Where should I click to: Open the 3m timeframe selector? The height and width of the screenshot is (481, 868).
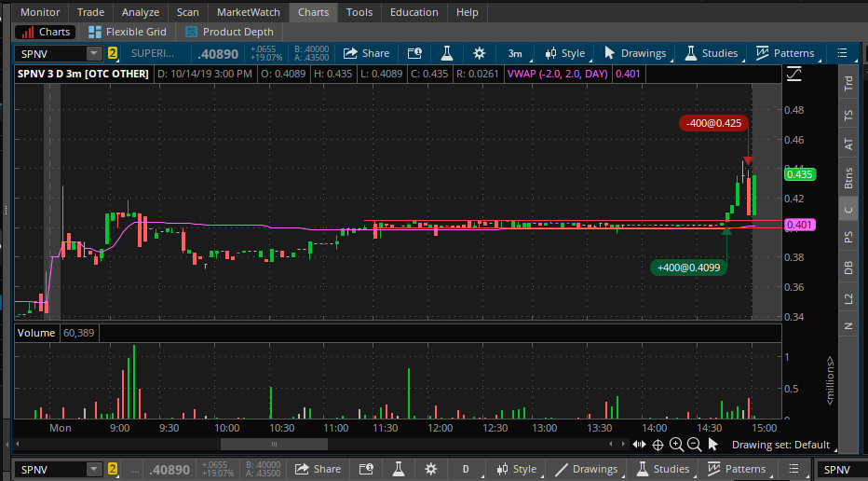516,54
